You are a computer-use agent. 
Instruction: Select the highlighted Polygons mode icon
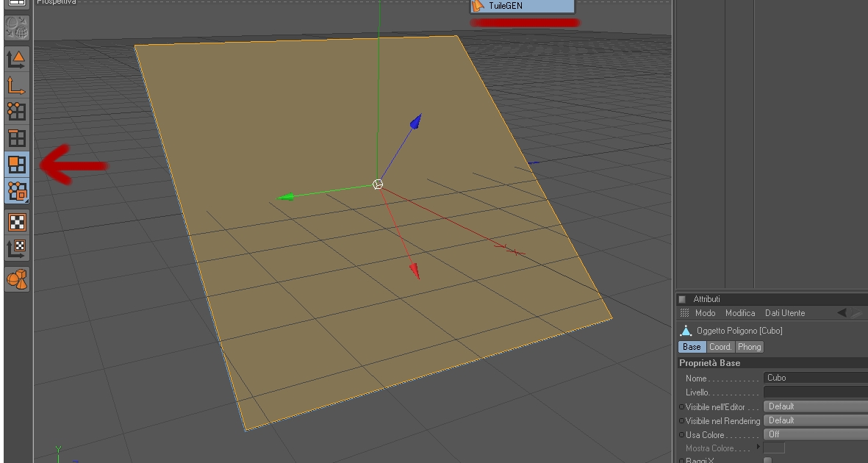coord(17,165)
